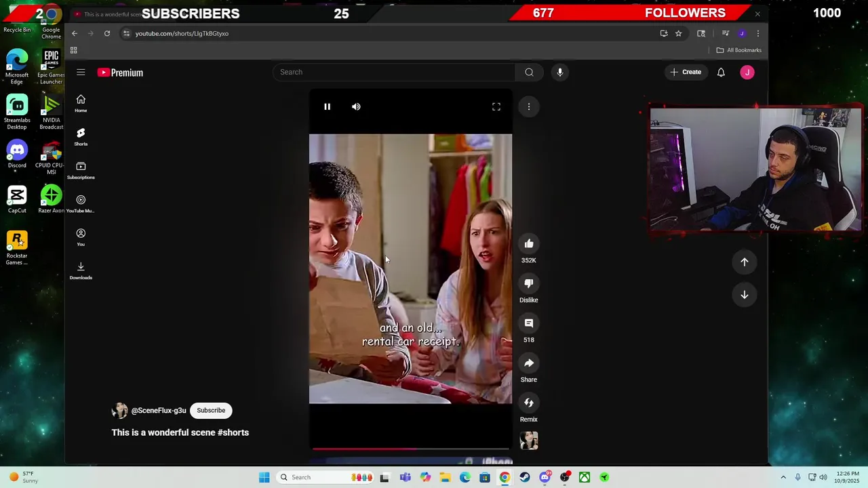
Task: Open Xbox app from the taskbar
Action: [x=584, y=477]
